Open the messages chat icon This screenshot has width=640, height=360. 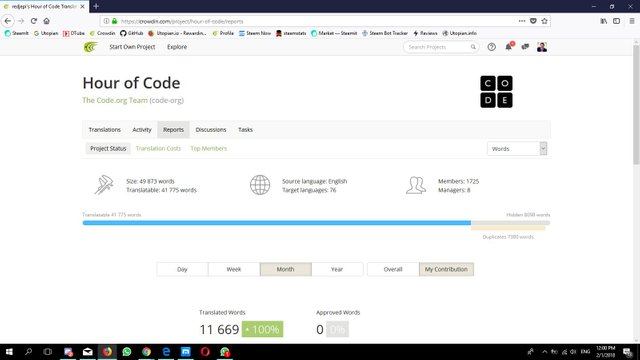click(525, 47)
